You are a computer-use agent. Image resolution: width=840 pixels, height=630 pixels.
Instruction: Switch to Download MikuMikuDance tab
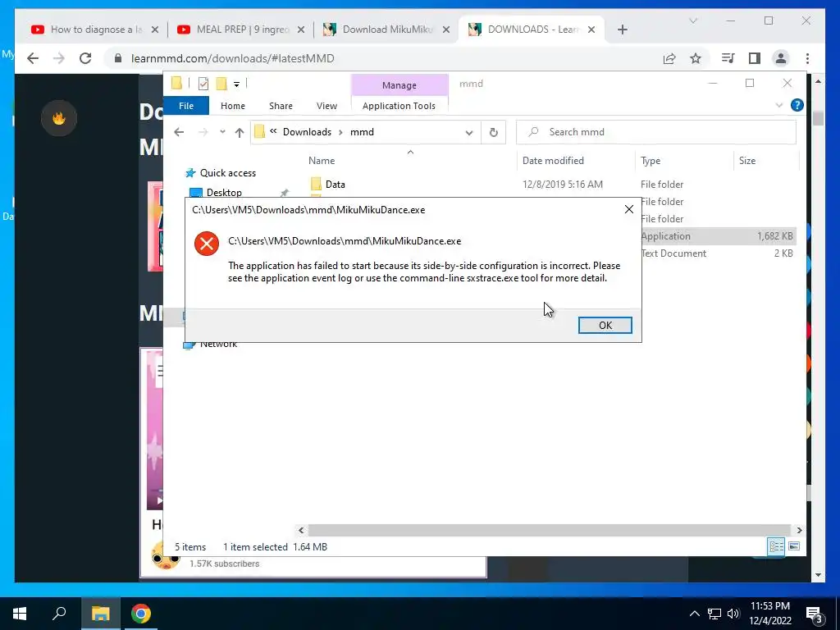tap(388, 30)
